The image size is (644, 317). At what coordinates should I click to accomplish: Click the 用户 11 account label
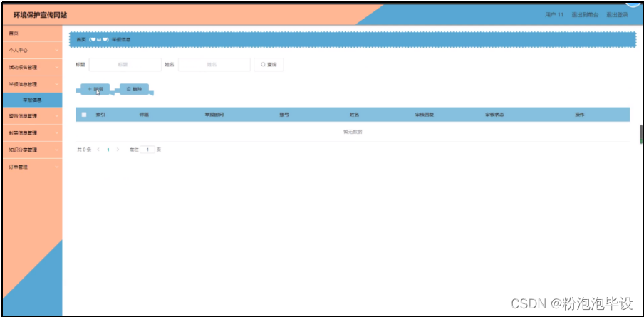(x=554, y=15)
